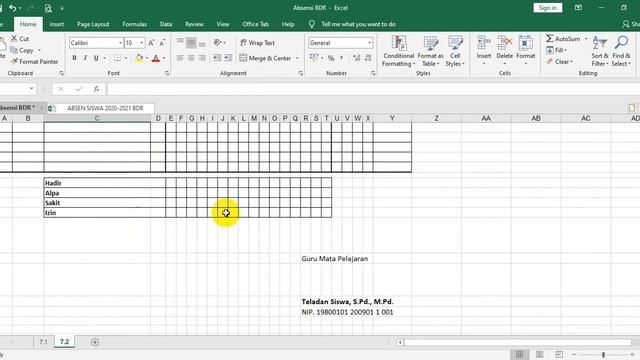Viewport: 640px width, 360px height.
Task: Switch to the Formulas tab
Action: pos(134,24)
